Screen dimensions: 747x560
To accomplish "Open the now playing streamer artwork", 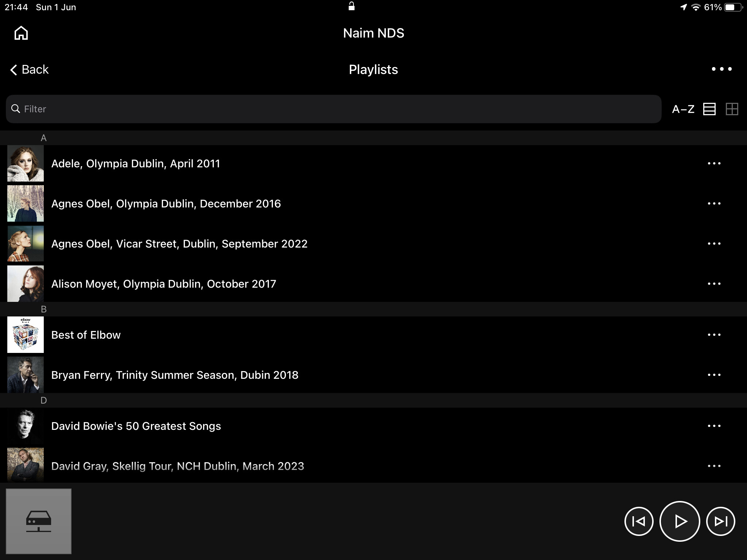I will point(39,521).
